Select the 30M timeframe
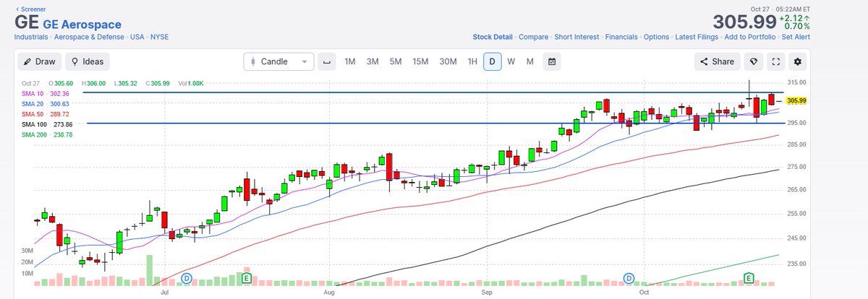The width and height of the screenshot is (868, 299). 448,61
